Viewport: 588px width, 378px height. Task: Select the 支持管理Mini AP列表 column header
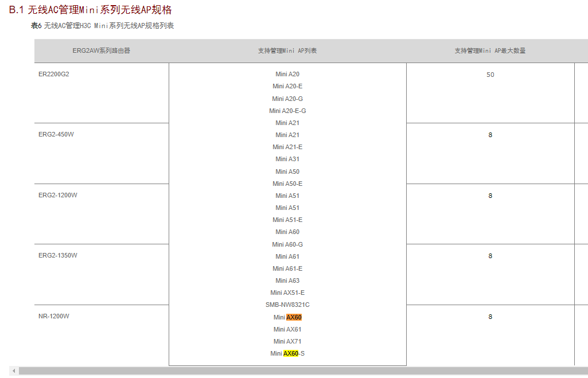coord(287,50)
